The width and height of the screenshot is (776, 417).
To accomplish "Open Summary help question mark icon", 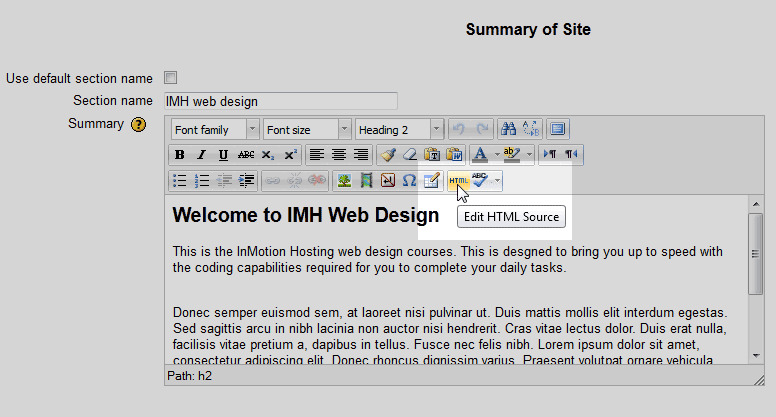I will pyautogui.click(x=139, y=125).
